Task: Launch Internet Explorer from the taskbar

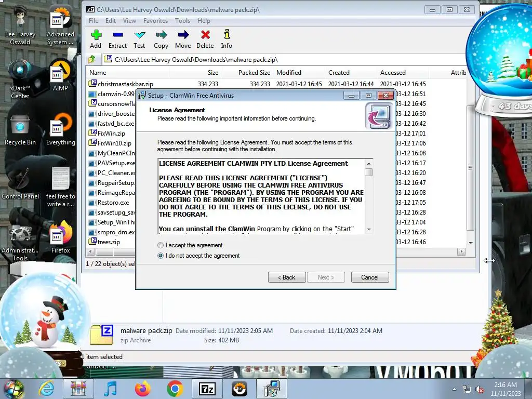Action: pyautogui.click(x=46, y=389)
